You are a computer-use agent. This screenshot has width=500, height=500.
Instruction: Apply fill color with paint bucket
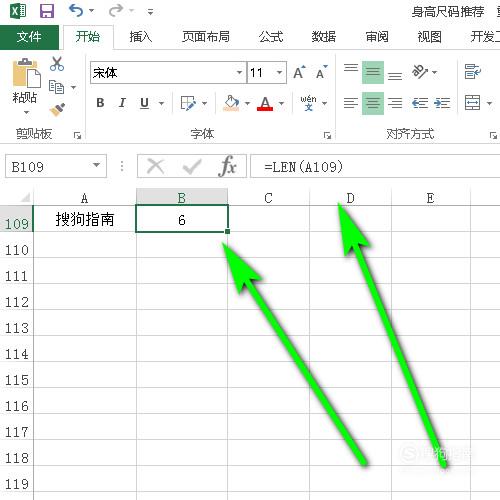(232, 103)
